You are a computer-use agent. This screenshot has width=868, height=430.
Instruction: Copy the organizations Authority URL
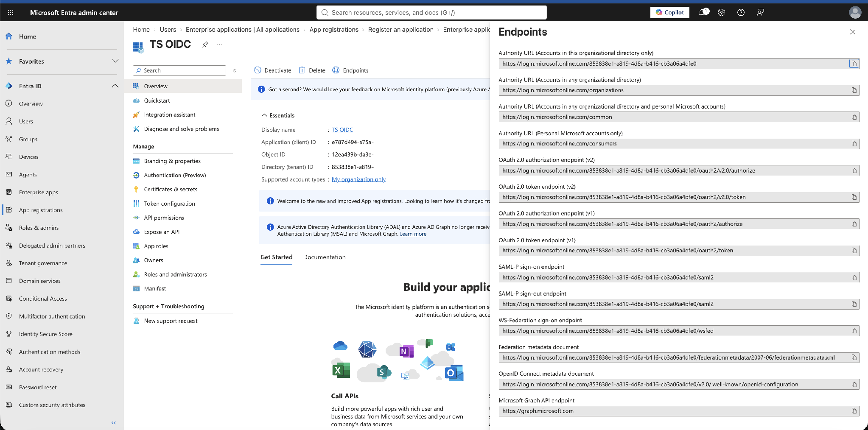click(854, 90)
